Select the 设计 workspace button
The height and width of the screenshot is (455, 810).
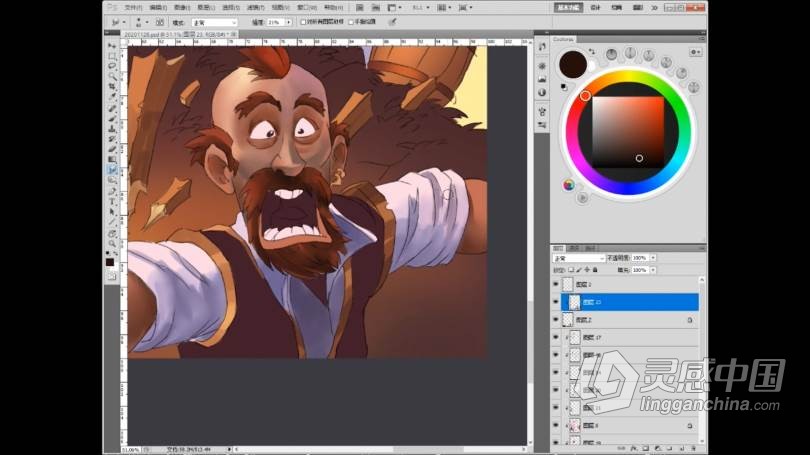(x=595, y=8)
